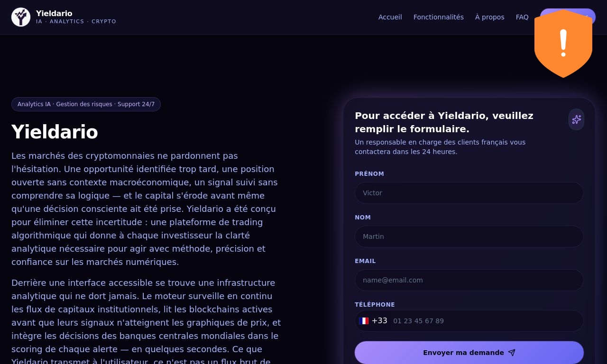Navigate to À propos
This screenshot has height=364, width=607.
[x=490, y=17]
